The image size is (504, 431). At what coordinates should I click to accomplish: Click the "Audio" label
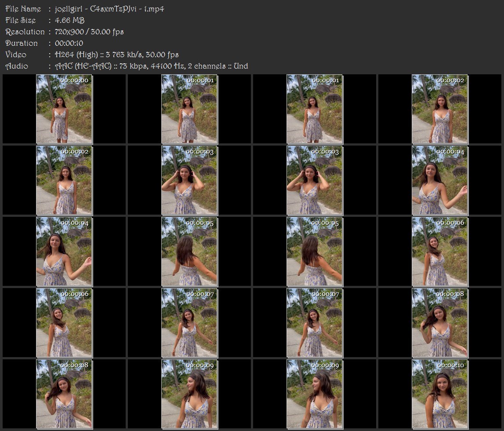[17, 66]
